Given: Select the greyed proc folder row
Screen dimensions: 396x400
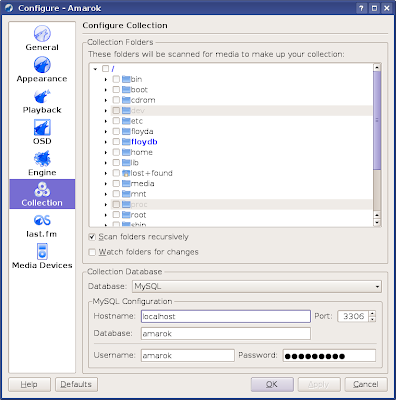Looking at the screenshot, I should click(x=241, y=204).
